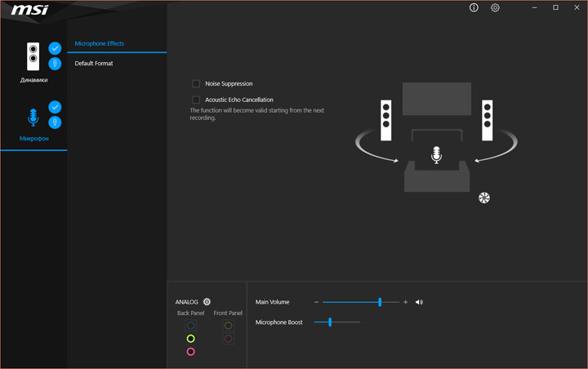Toggle the checkmark badge next to Микрофон

[55, 107]
